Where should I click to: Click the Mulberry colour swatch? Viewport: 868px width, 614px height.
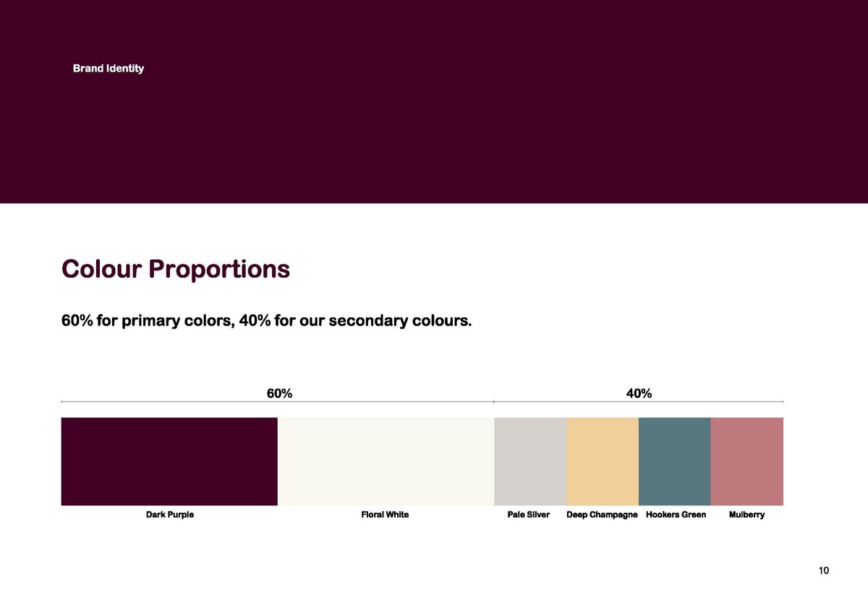tap(747, 461)
